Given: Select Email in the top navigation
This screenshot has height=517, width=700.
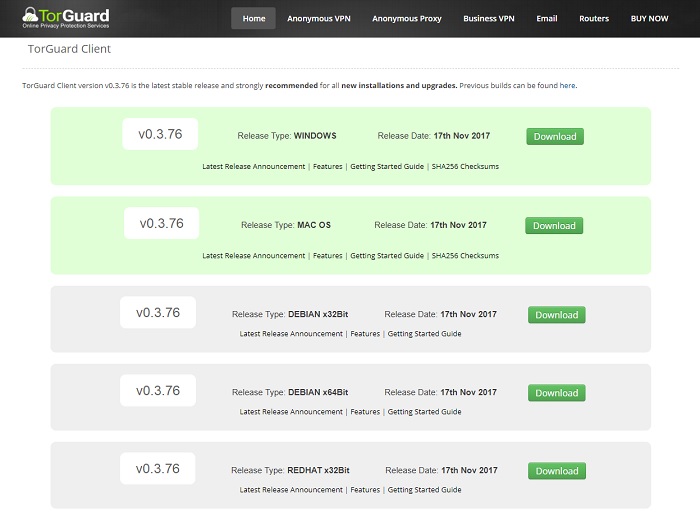Looking at the screenshot, I should coord(547,18).
